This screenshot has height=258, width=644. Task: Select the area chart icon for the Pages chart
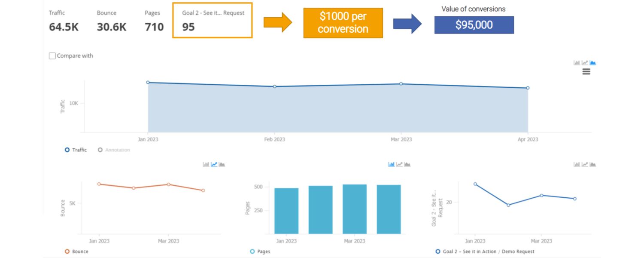pos(407,164)
